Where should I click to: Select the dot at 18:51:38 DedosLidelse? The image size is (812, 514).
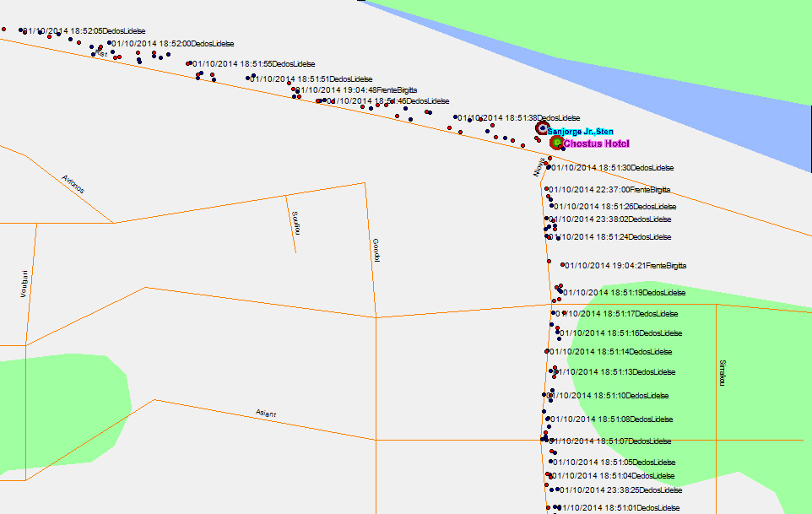(457, 117)
